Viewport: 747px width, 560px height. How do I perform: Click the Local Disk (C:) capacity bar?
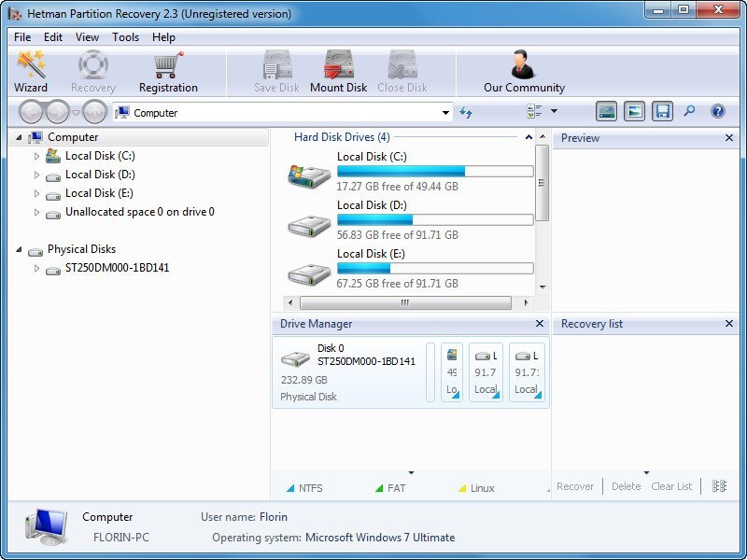[x=435, y=171]
